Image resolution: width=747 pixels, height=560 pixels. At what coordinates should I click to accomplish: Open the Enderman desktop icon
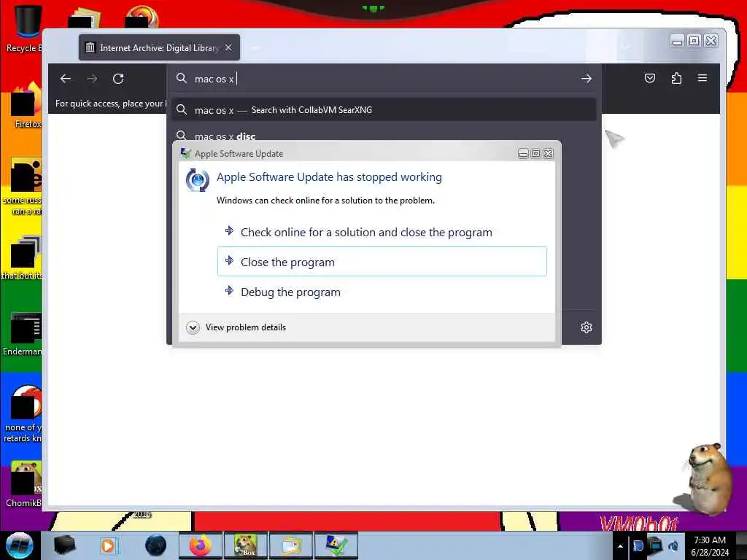click(23, 333)
